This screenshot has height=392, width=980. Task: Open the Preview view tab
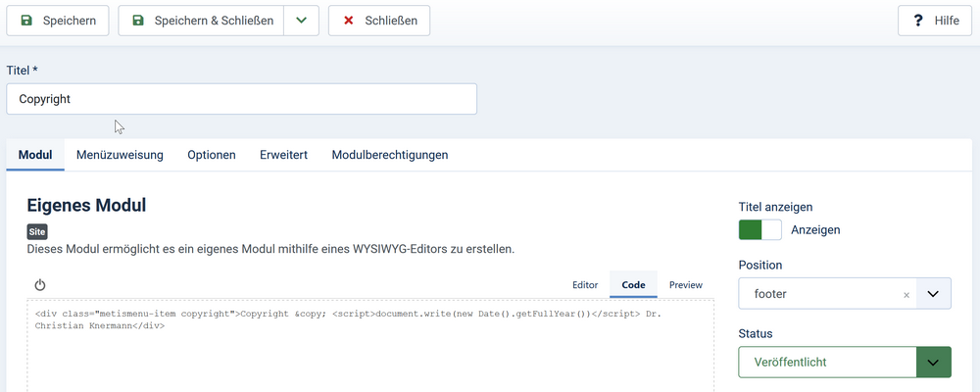click(x=686, y=284)
